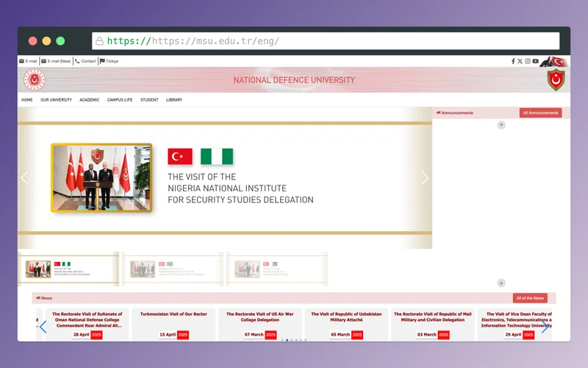
Task: Expand the Academic menu
Action: (90, 100)
